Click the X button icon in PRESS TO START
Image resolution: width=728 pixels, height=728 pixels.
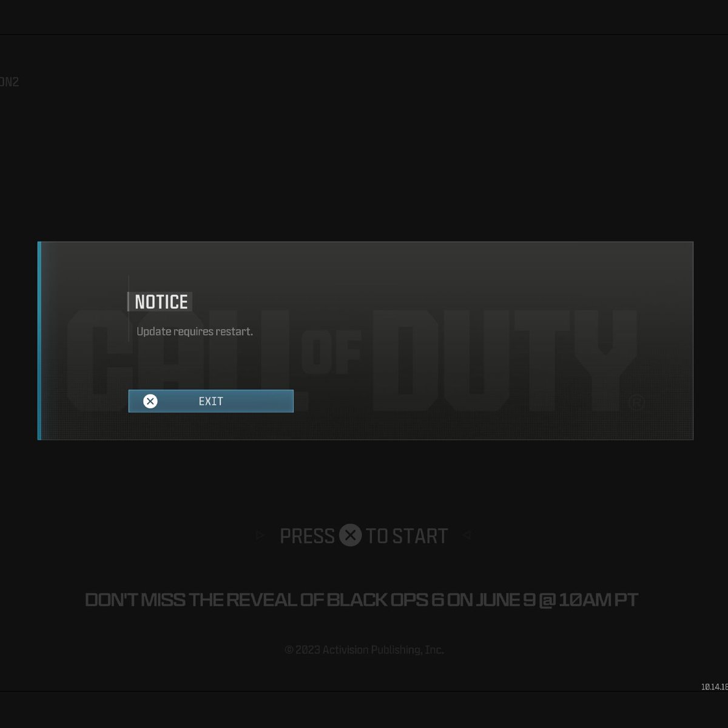[350, 535]
